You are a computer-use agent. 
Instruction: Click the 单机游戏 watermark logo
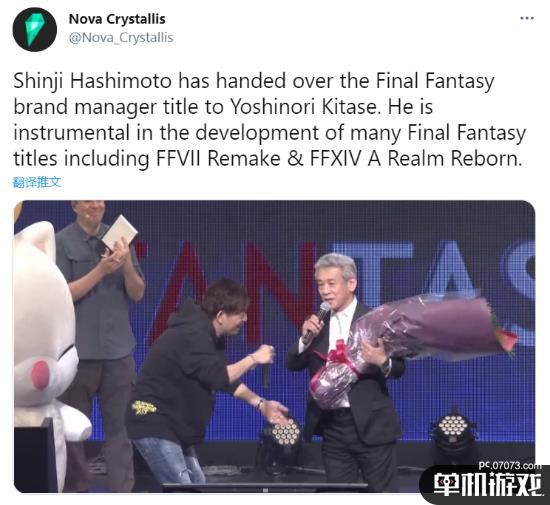click(488, 485)
